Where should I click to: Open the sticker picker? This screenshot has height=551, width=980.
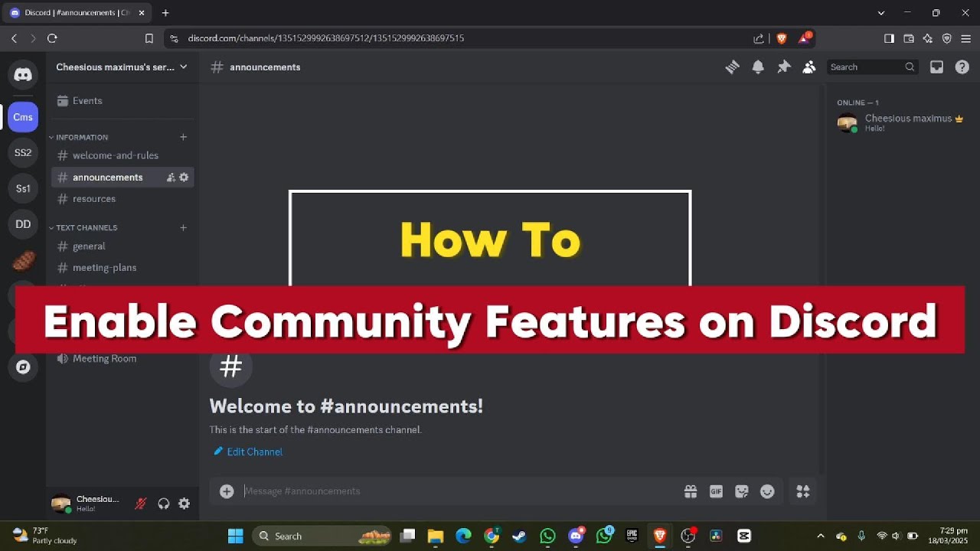point(741,491)
